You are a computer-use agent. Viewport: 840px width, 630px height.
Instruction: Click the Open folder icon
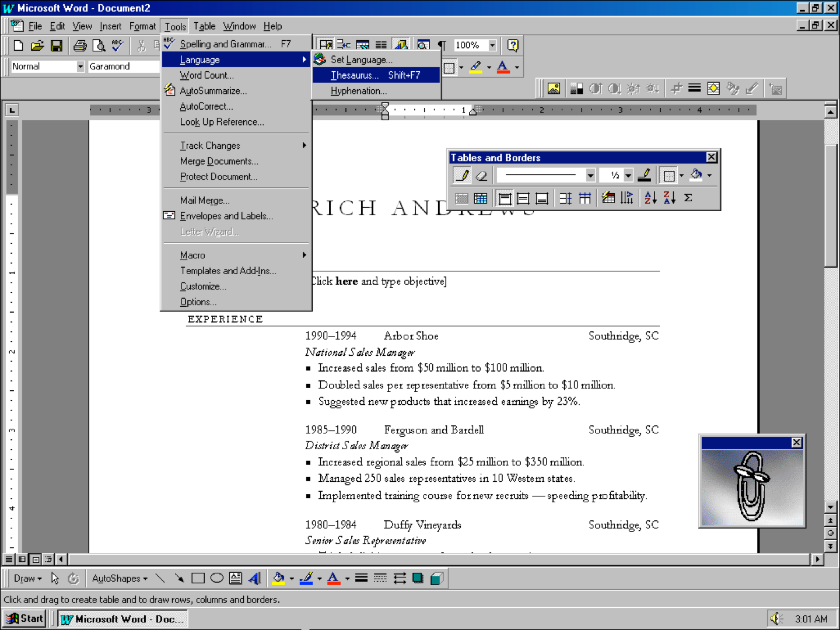pos(37,45)
